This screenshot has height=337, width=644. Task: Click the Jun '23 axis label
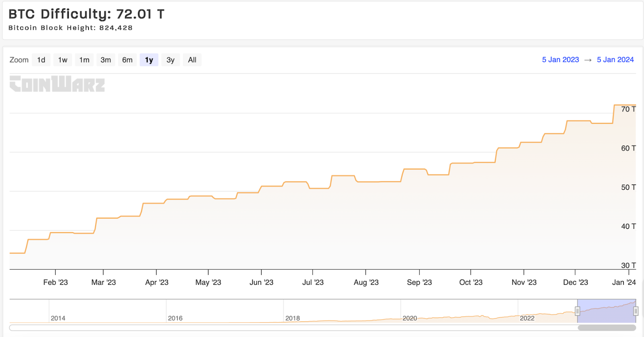coord(261,282)
